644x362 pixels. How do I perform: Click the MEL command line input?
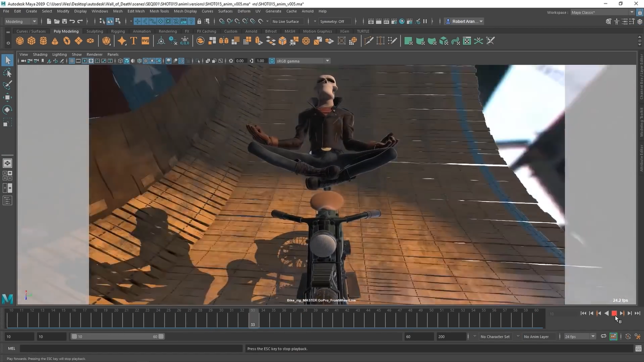point(132,348)
